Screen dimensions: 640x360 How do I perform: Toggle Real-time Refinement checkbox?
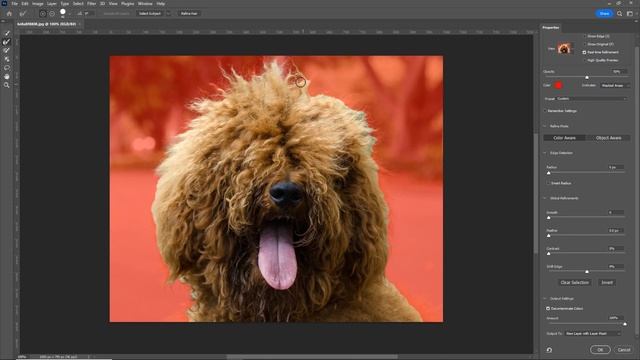(584, 52)
